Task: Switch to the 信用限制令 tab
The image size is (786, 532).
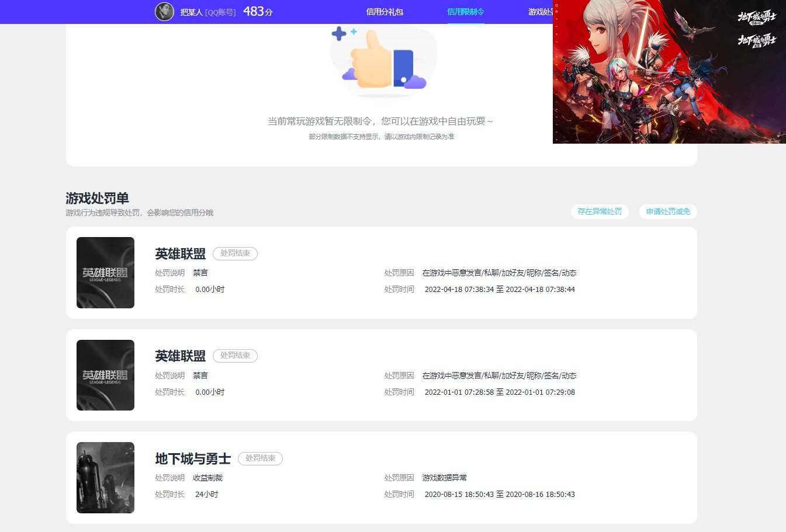Action: 465,12
